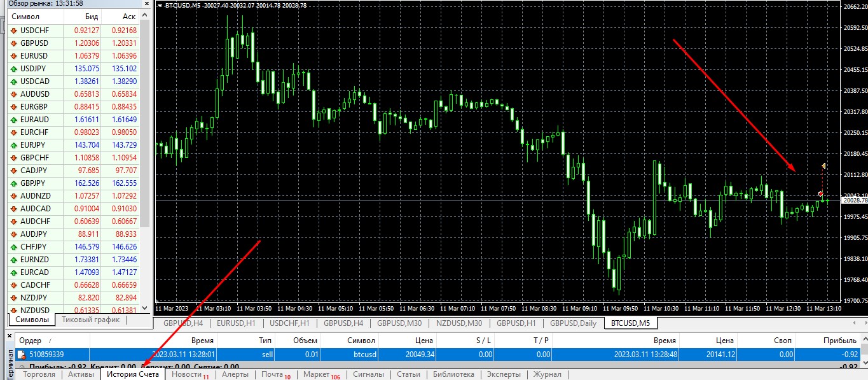Switch to the USDCHF,H1 chart tab
The height and width of the screenshot is (380, 868).
(289, 323)
